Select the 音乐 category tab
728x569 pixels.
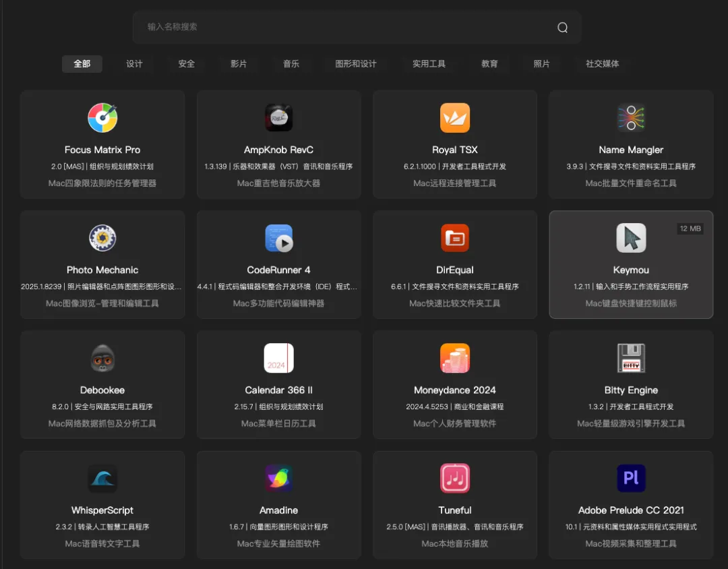coord(291,63)
